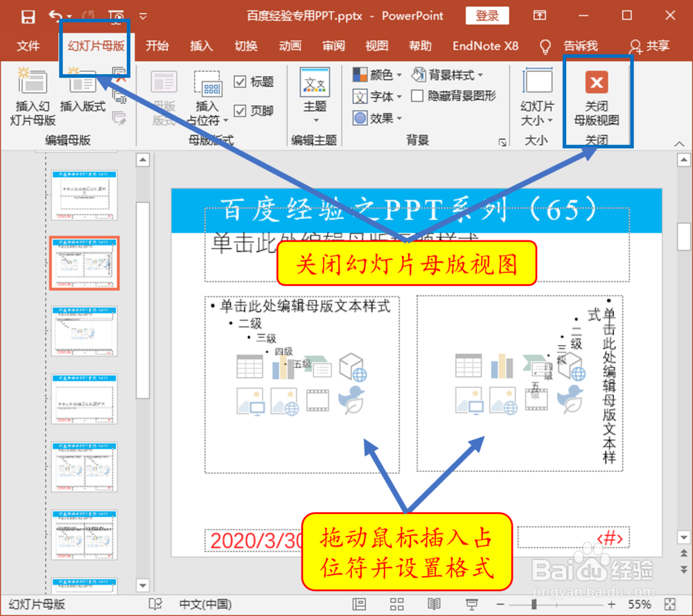This screenshot has width=693, height=616.
Task: Click the pictures icon in left placeholder
Action: [250, 401]
